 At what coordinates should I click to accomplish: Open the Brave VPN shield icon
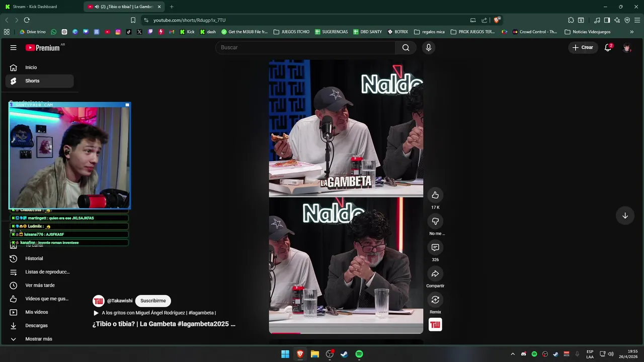[x=627, y=20]
